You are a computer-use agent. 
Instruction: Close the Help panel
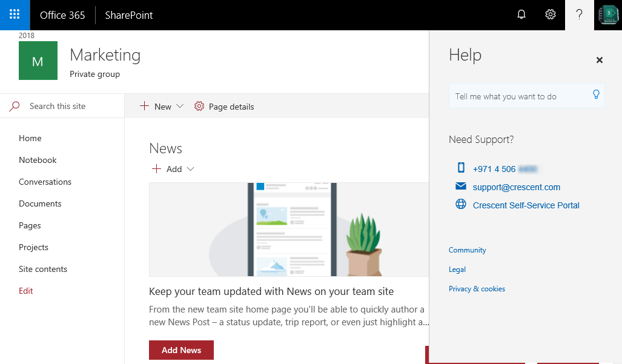600,60
